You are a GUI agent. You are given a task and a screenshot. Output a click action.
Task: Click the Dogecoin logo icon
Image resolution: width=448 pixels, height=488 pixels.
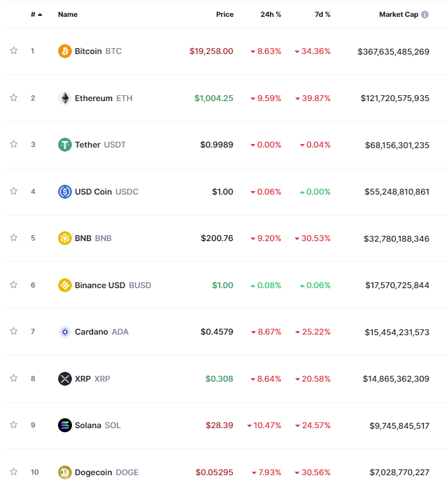[64, 472]
